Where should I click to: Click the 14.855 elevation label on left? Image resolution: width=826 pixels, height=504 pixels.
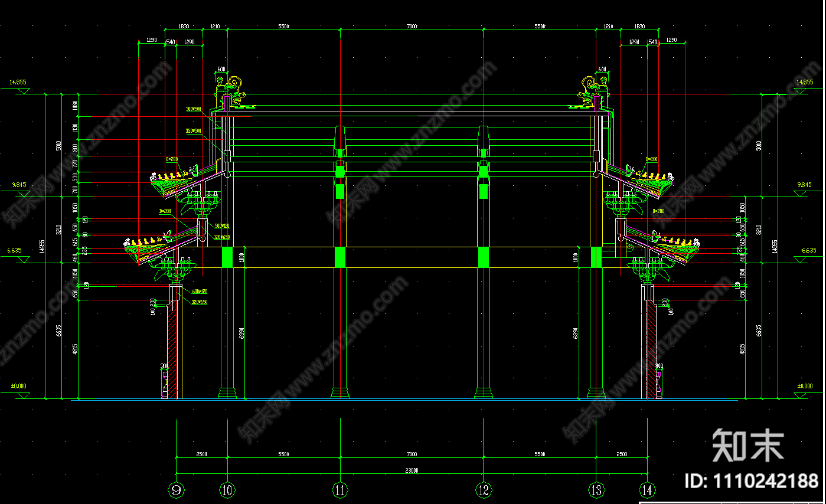(x=18, y=82)
